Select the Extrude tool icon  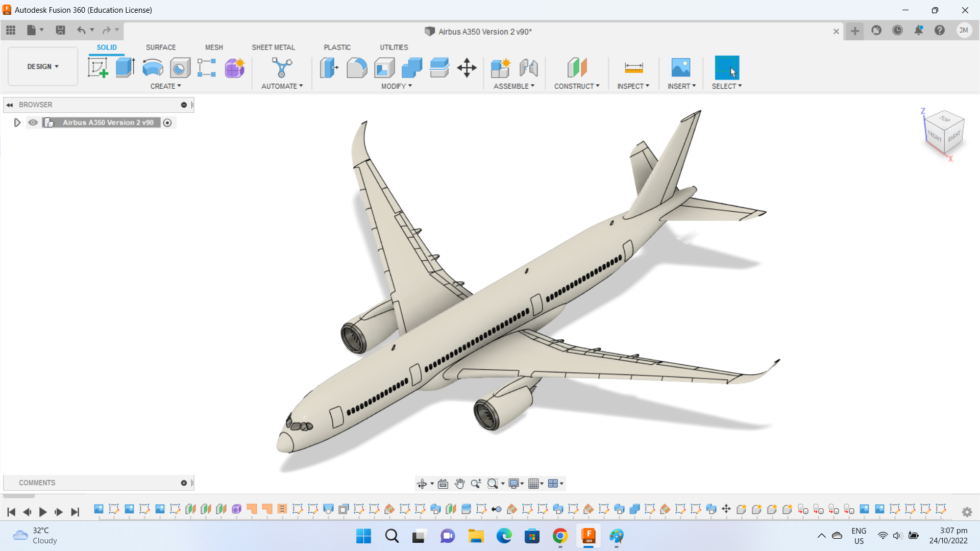tap(125, 67)
